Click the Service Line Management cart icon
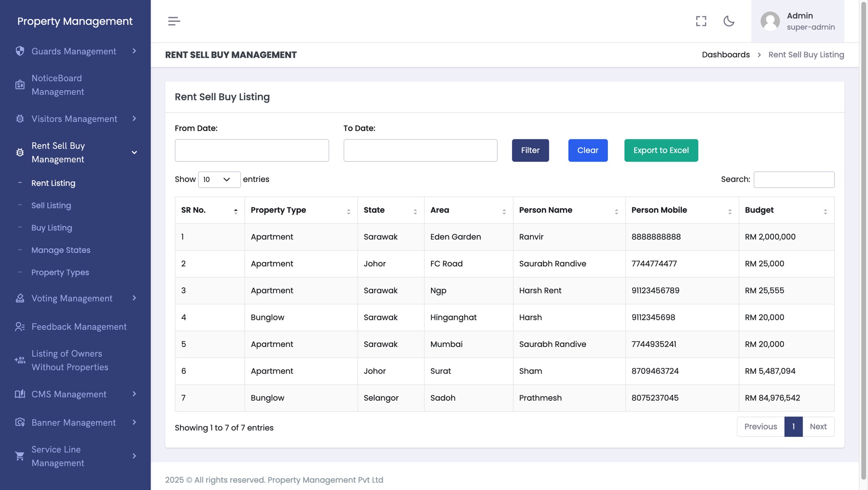The width and height of the screenshot is (868, 490). (20, 456)
